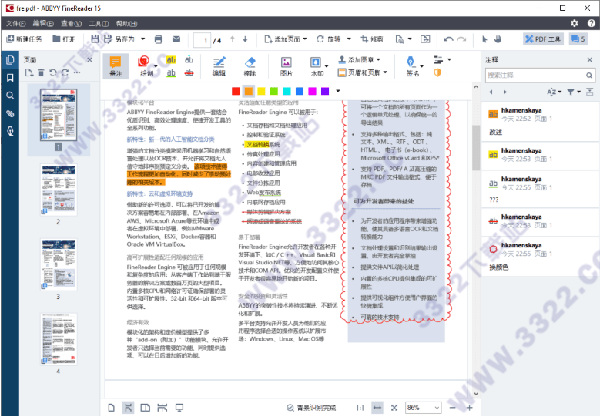Screen dimensions: 600x417
Task: Expand the Rotate dropdown arrow
Action: (x=349, y=39)
